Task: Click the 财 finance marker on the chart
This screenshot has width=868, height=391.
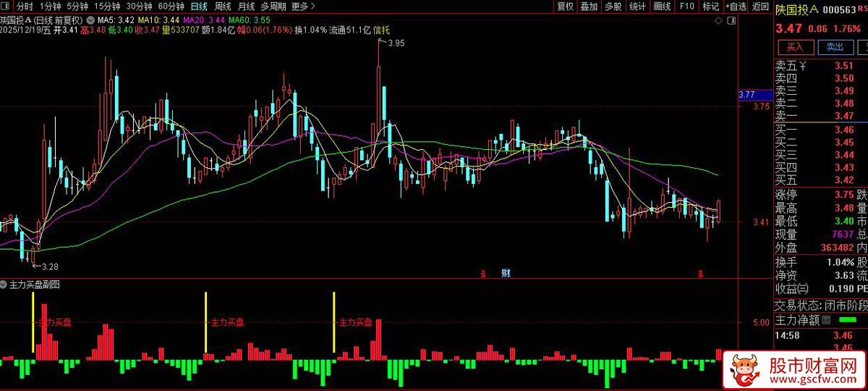Action: (506, 273)
